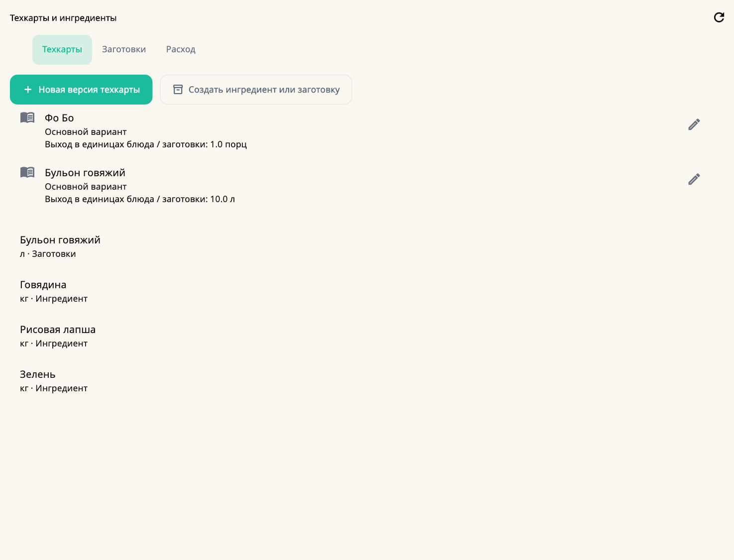Viewport: 734px width, 560px height.
Task: Click the Бульон говяжий yield line showing 10.0 л
Action: (x=140, y=199)
